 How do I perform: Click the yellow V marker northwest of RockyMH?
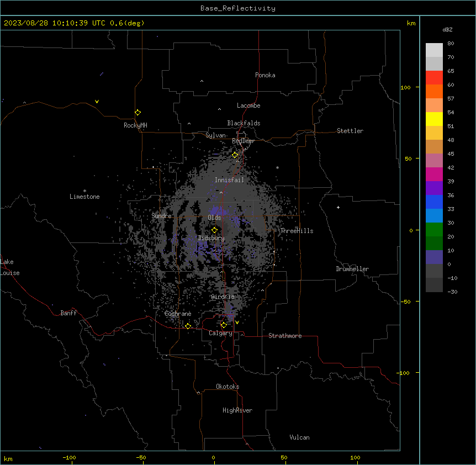click(97, 102)
